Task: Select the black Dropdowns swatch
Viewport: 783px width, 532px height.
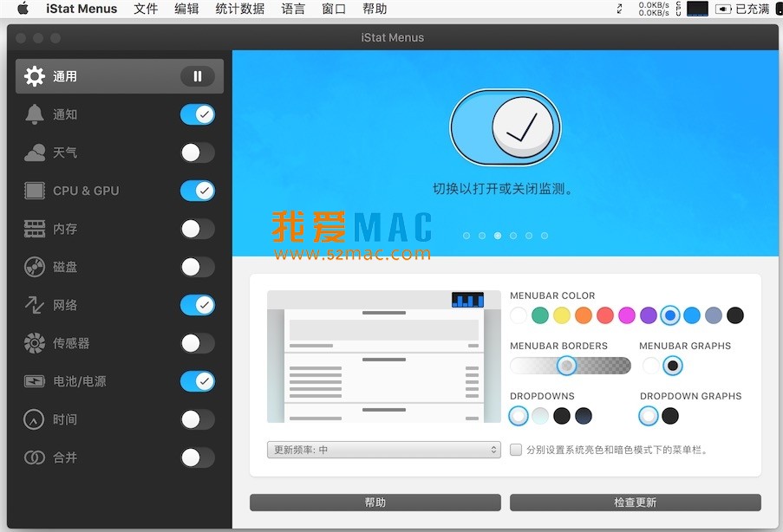Action: (x=562, y=416)
